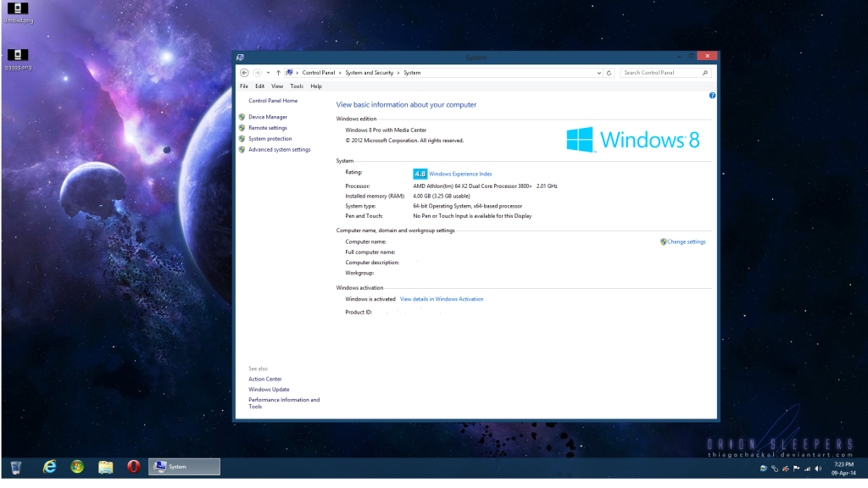The width and height of the screenshot is (868, 488).
Task: Open Performance Information and Tools link
Action: click(x=284, y=402)
